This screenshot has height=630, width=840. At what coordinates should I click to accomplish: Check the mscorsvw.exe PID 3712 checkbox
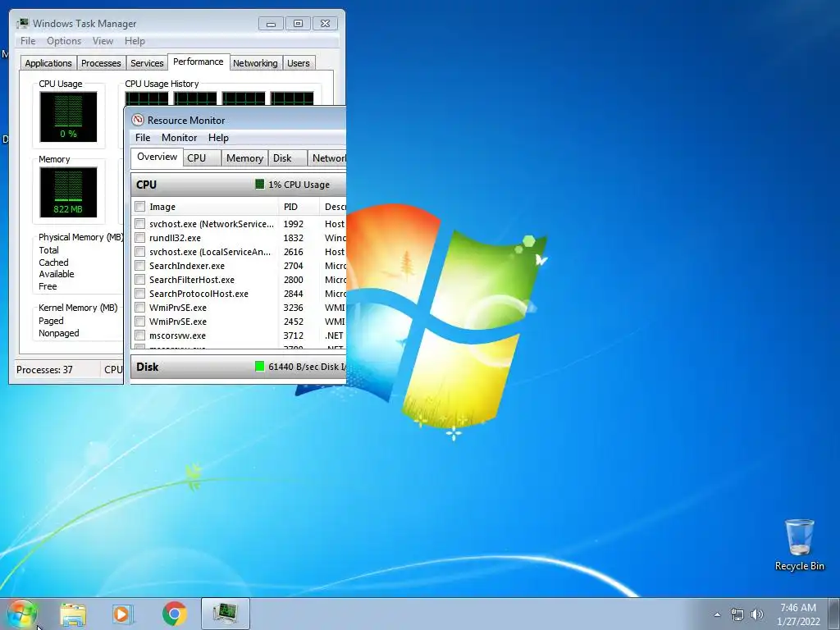pyautogui.click(x=139, y=335)
